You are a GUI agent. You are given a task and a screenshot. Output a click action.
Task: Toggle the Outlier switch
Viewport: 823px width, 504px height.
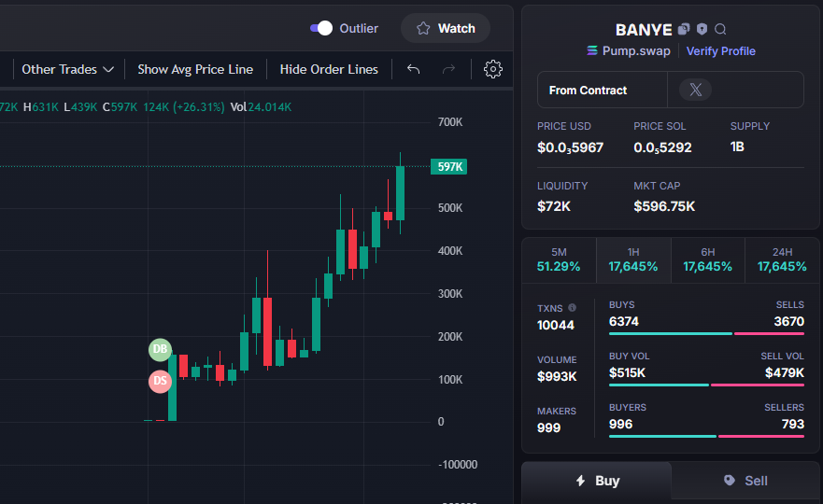321,28
